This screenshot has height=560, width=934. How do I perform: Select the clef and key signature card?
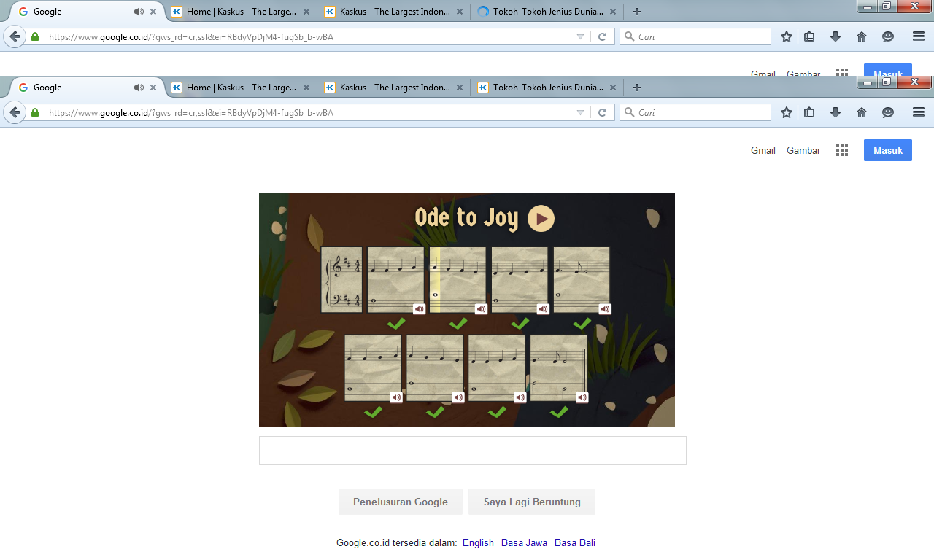click(342, 280)
